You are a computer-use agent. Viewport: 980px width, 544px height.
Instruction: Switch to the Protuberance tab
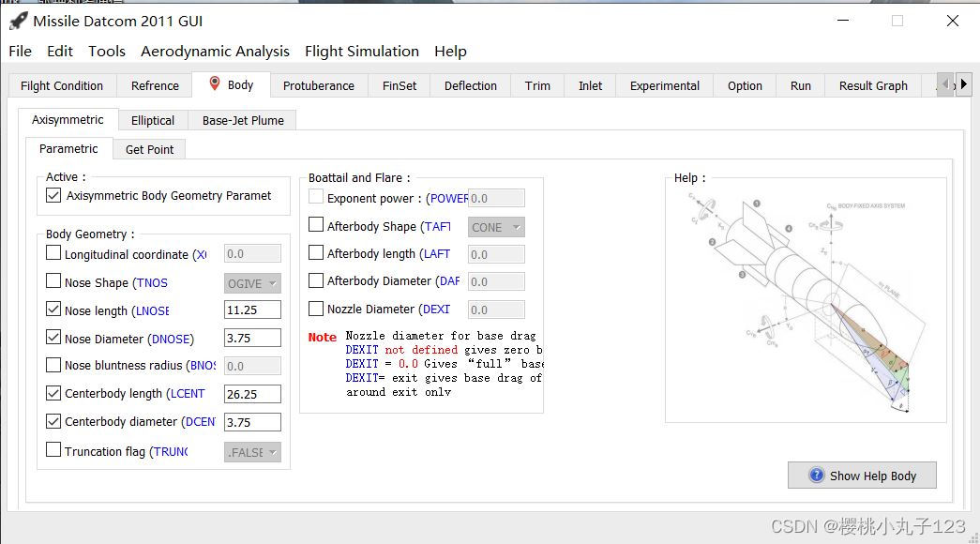coord(319,85)
